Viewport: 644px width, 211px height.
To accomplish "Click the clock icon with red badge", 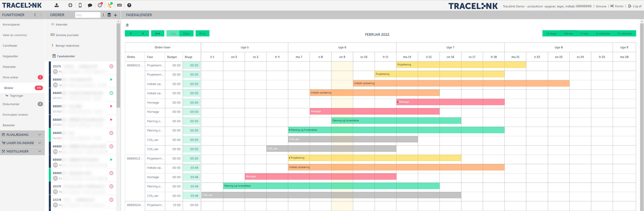I will coord(100,5).
